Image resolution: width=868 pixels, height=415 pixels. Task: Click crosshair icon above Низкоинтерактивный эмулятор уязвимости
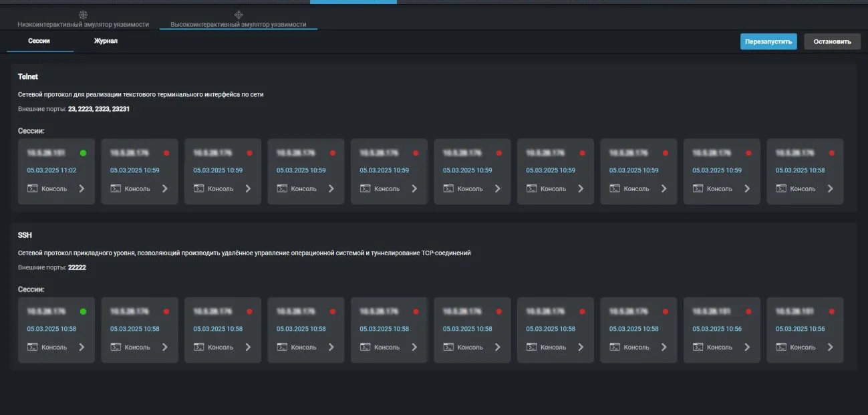click(83, 14)
